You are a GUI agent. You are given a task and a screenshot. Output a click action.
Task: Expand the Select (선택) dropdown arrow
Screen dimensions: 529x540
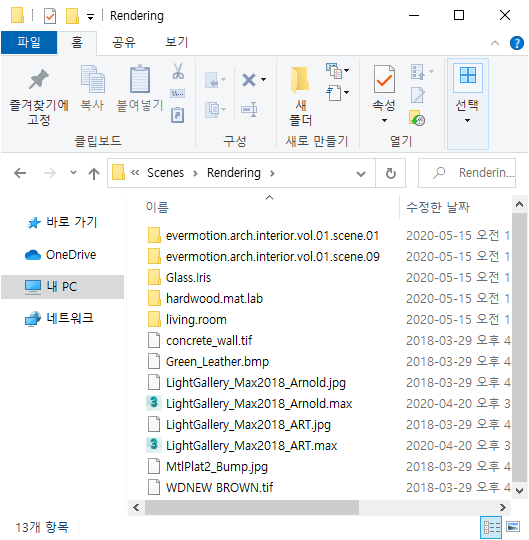point(467,121)
